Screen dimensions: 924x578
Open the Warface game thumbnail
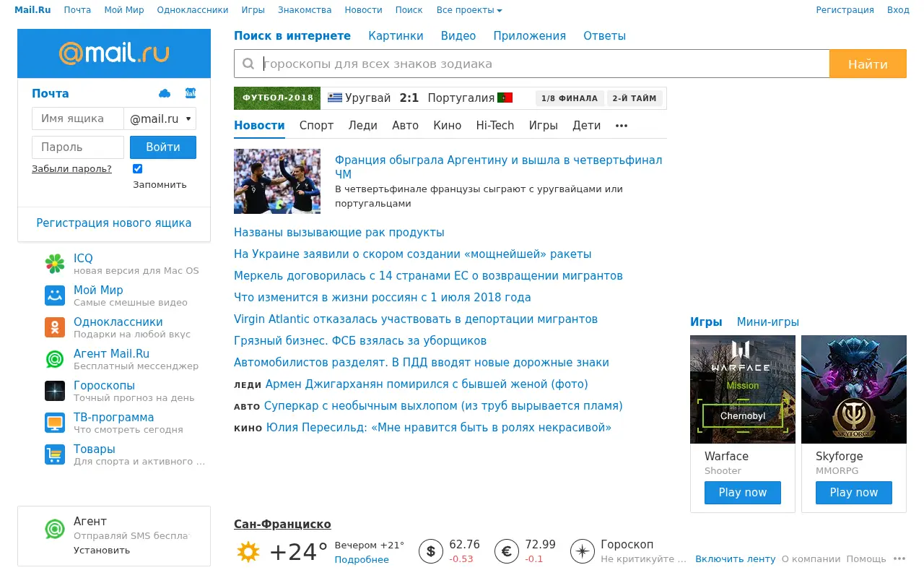pyautogui.click(x=743, y=389)
